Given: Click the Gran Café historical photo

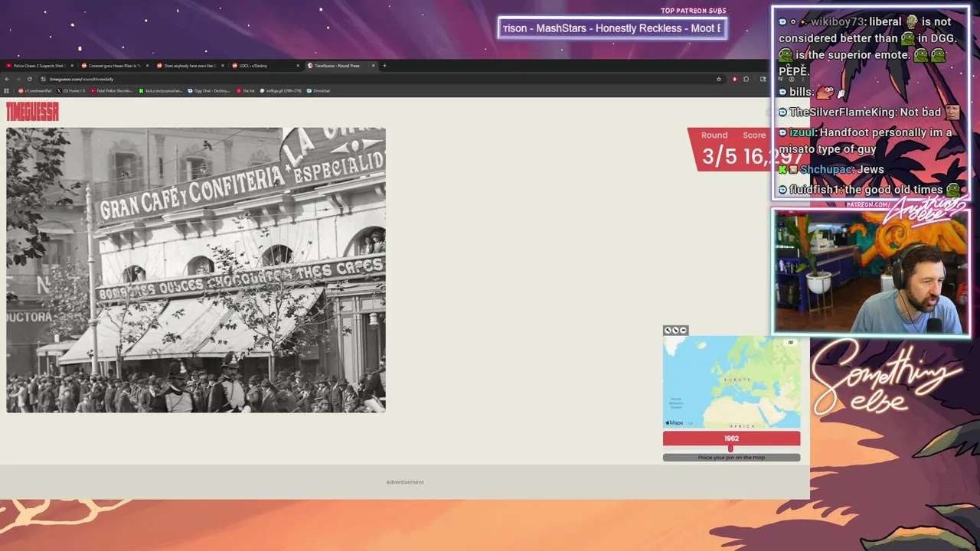Looking at the screenshot, I should [196, 270].
